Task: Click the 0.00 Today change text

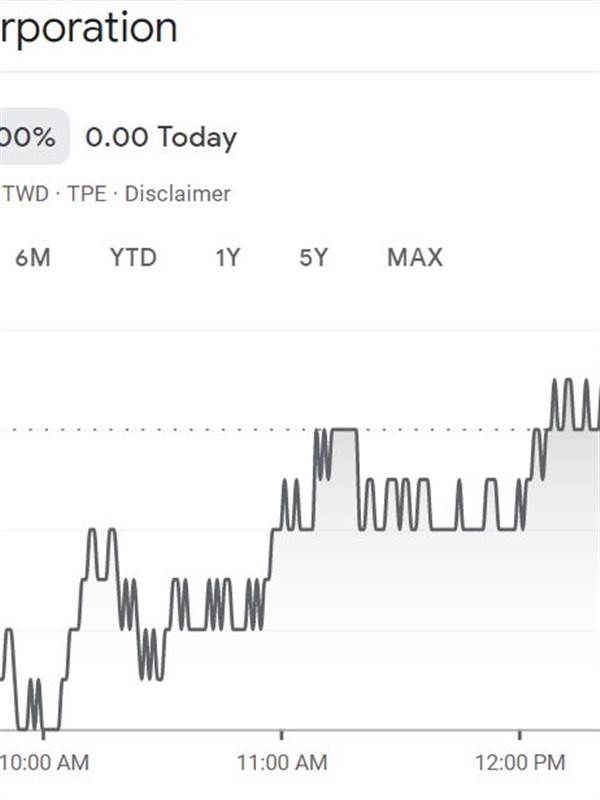Action: point(161,137)
